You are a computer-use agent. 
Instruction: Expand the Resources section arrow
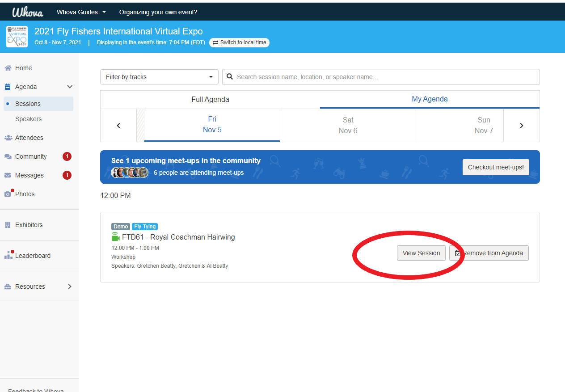(70, 287)
